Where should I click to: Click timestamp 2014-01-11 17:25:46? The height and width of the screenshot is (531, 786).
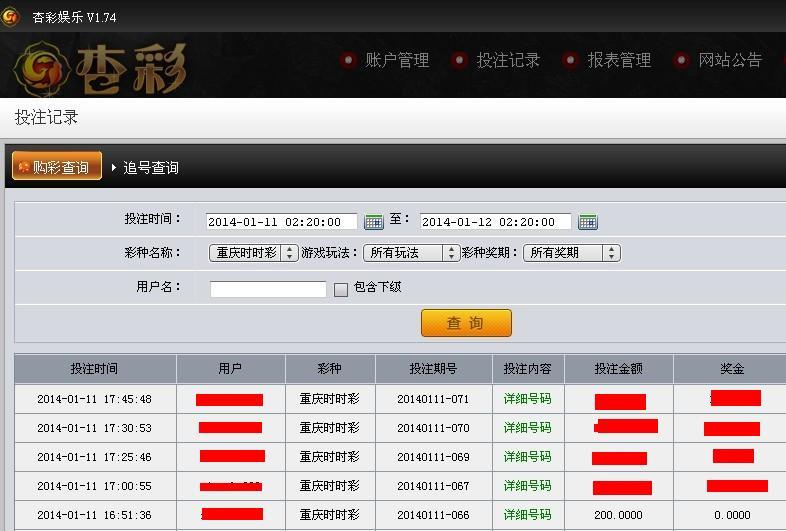[x=94, y=457]
